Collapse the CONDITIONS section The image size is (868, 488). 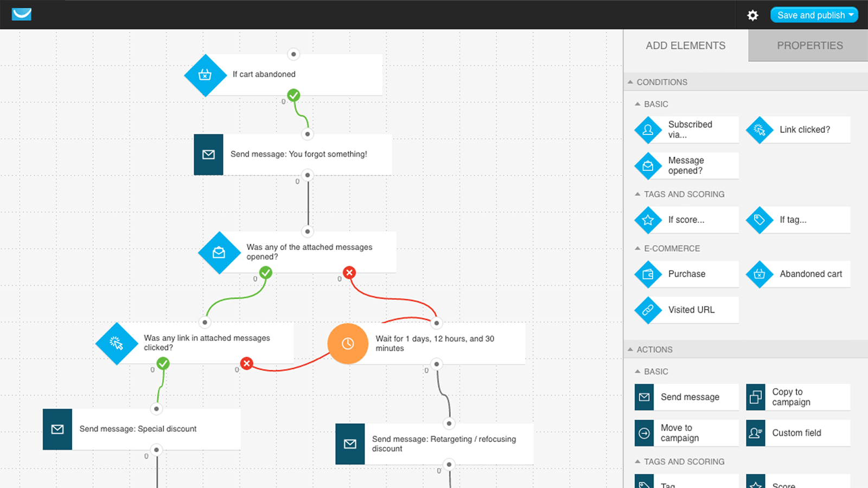pyautogui.click(x=630, y=82)
